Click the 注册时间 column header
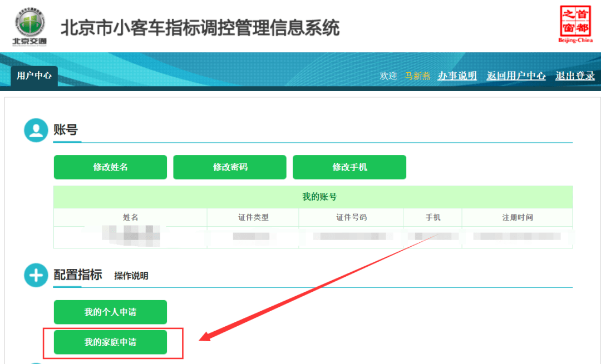Viewport: 601px width, 364px height. coord(517,217)
